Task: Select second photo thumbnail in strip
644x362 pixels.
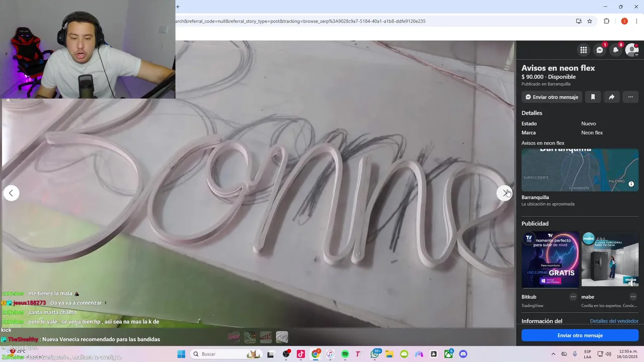Action: 250,336
